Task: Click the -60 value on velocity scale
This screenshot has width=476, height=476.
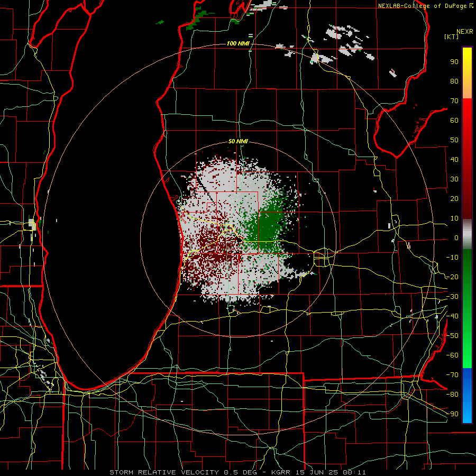Action: [452, 355]
